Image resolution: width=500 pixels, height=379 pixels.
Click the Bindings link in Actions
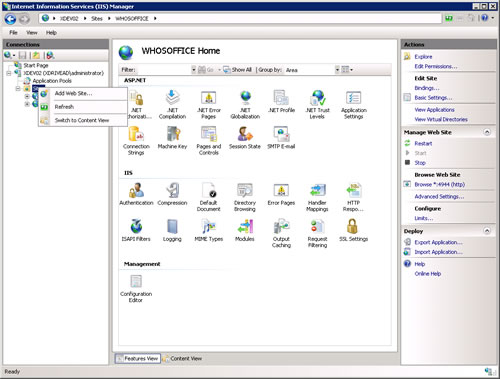[427, 88]
